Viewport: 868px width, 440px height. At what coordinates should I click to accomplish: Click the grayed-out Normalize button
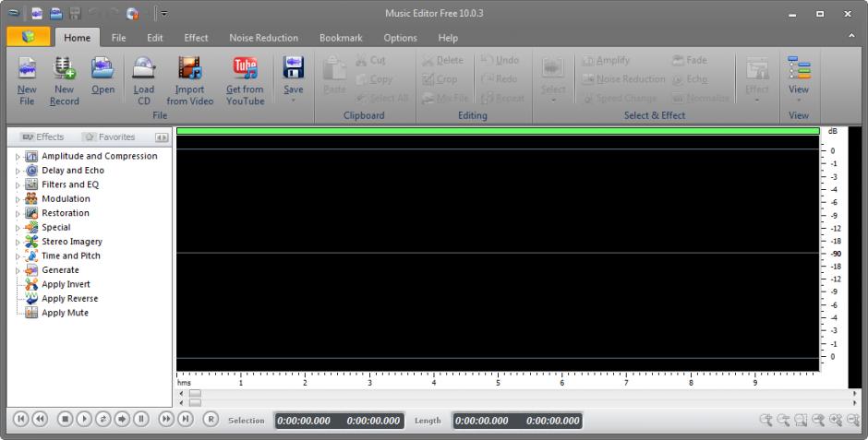pos(701,98)
